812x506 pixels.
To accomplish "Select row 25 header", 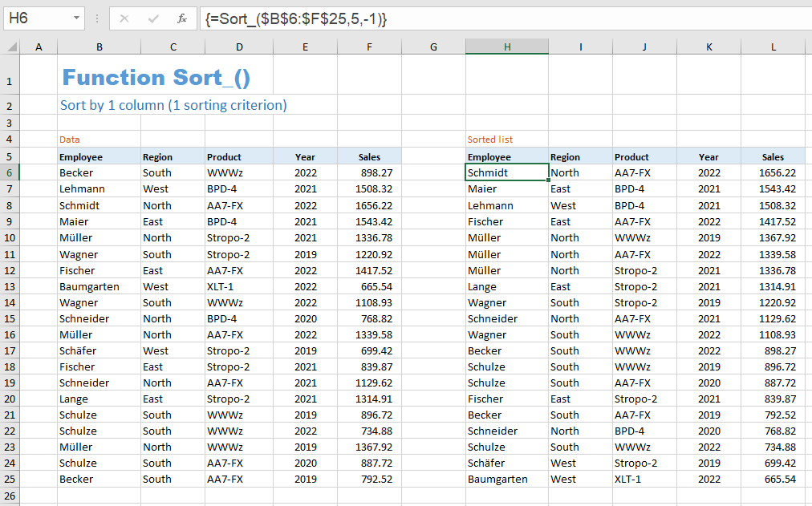I will pos(10,479).
